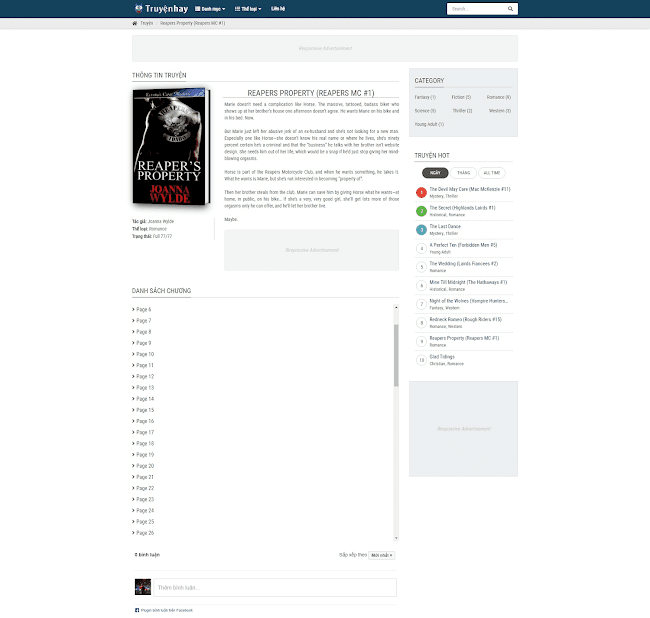Open the comment sort order dropdown

381,555
